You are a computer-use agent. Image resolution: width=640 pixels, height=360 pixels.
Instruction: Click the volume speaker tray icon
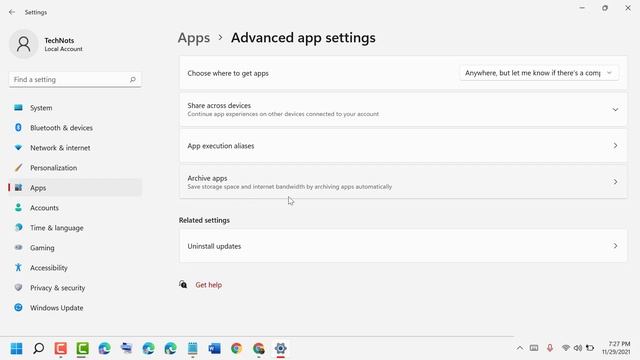[578, 348]
